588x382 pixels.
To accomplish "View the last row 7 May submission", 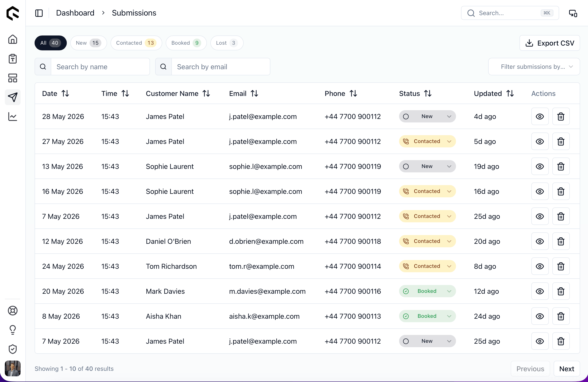I will click(x=540, y=341).
